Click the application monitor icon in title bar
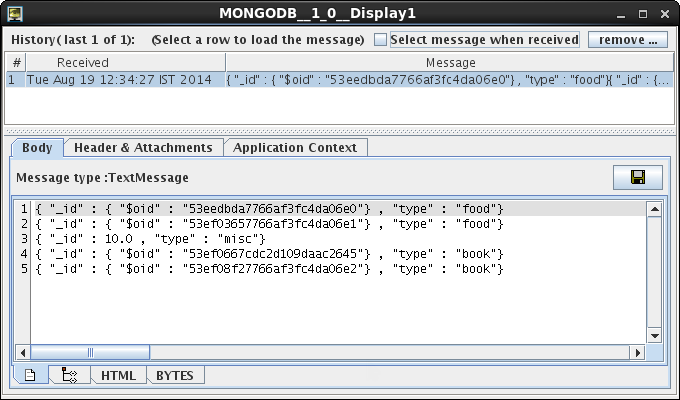680x400 pixels. [x=15, y=14]
